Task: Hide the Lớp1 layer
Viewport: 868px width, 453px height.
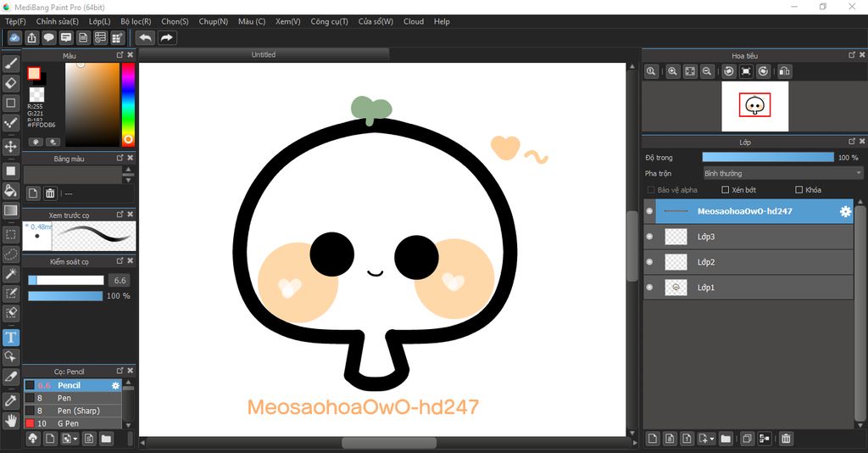Action: (x=650, y=288)
